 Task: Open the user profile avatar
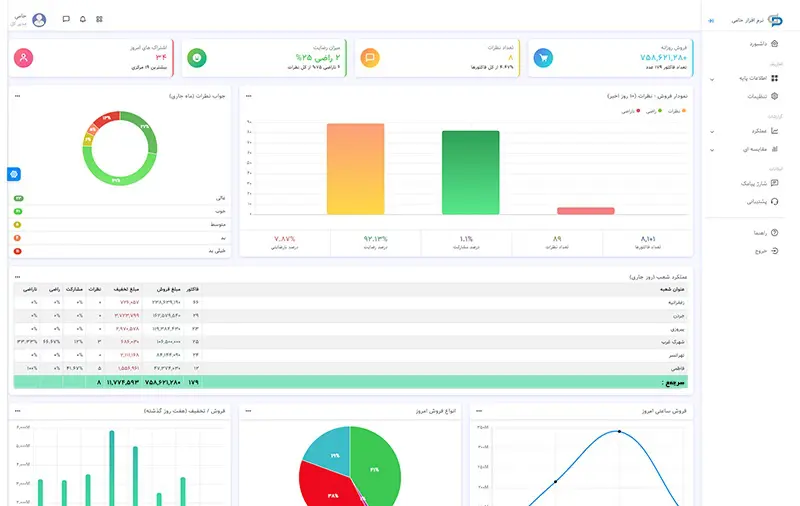tap(39, 20)
